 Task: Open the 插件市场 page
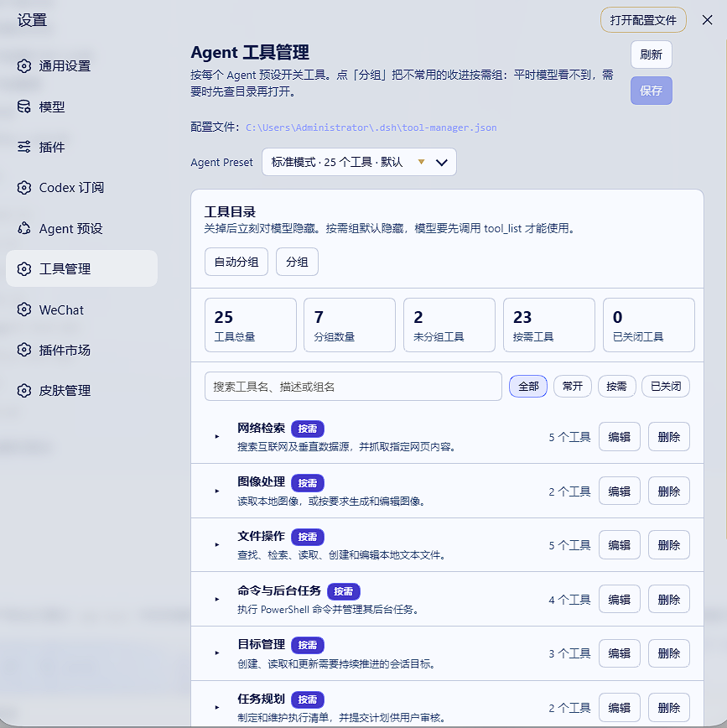81,350
